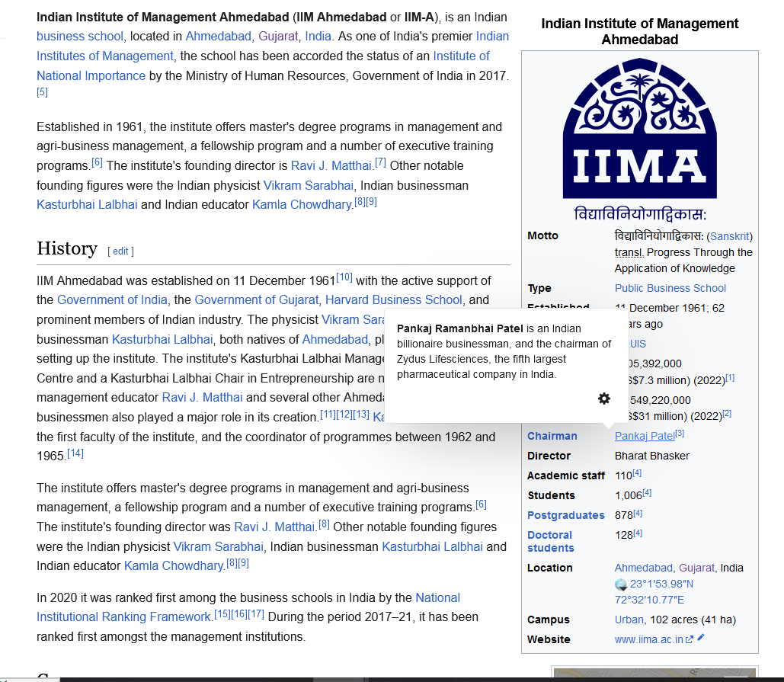Open the 'Government of Gujarat' link

point(257,300)
